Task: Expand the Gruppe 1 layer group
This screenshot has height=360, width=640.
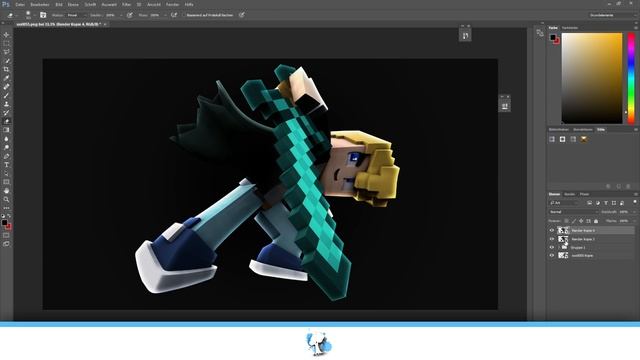Action: pos(559,247)
